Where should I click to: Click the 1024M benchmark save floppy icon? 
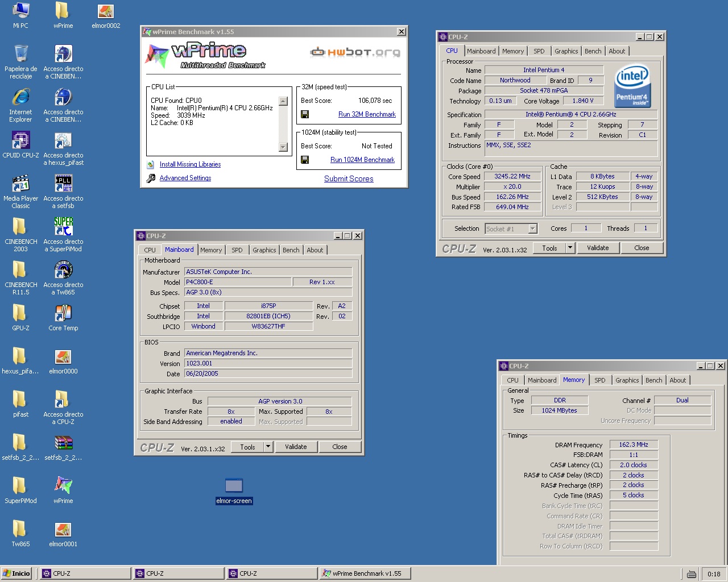point(305,160)
